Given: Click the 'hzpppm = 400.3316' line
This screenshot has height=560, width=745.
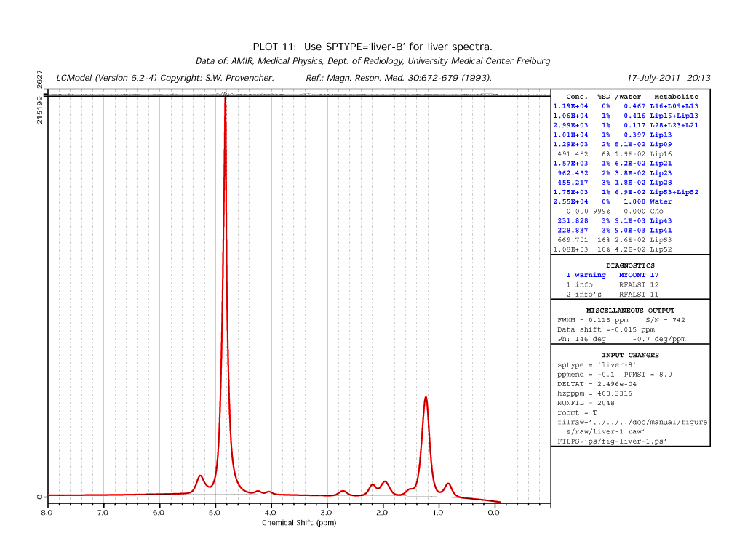Looking at the screenshot, I should (594, 393).
